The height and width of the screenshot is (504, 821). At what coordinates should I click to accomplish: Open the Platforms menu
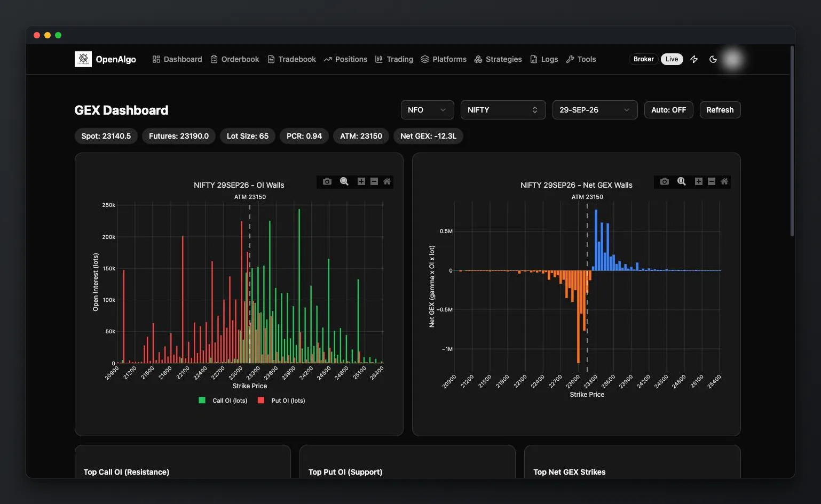pyautogui.click(x=444, y=59)
